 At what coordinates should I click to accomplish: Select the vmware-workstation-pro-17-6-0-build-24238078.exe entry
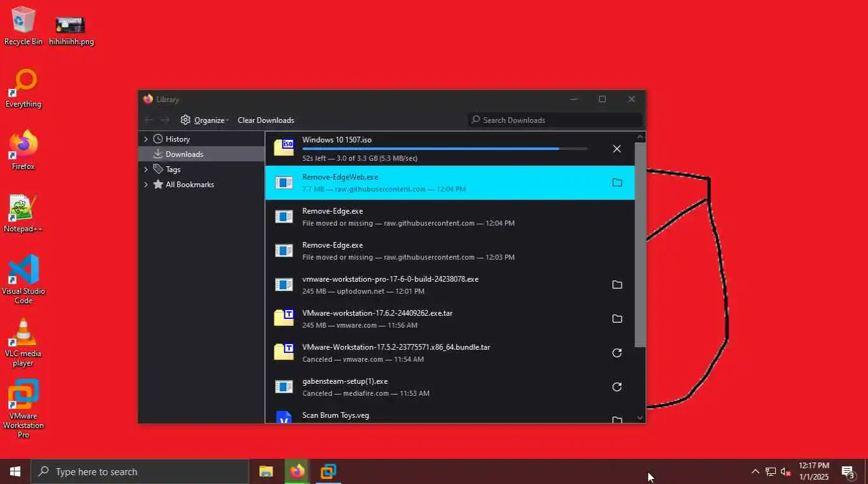coord(450,285)
